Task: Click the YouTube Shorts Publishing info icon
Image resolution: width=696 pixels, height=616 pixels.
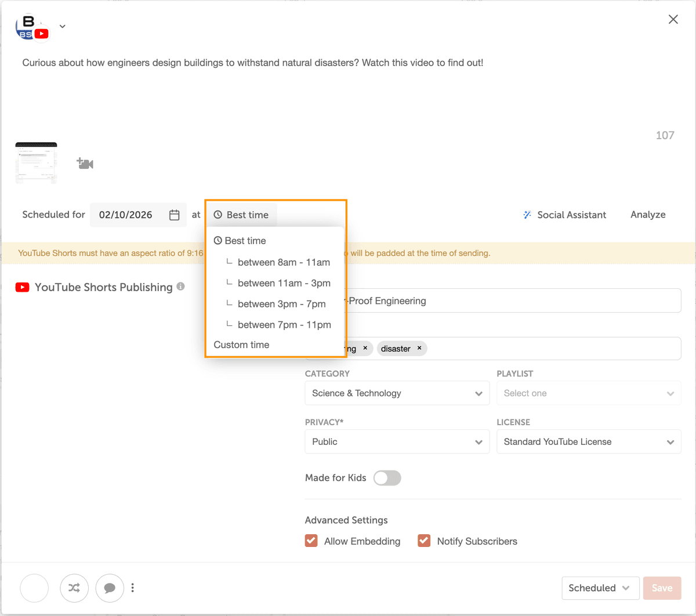Action: pos(180,287)
